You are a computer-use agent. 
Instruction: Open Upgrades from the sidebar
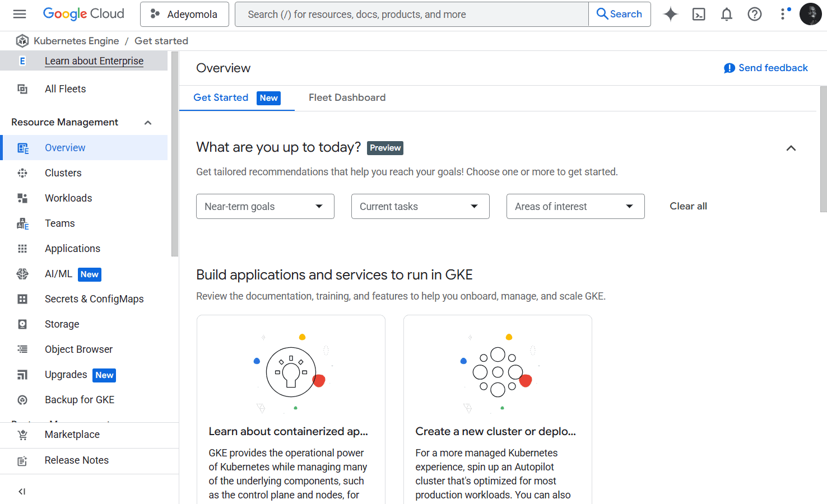(x=84, y=375)
